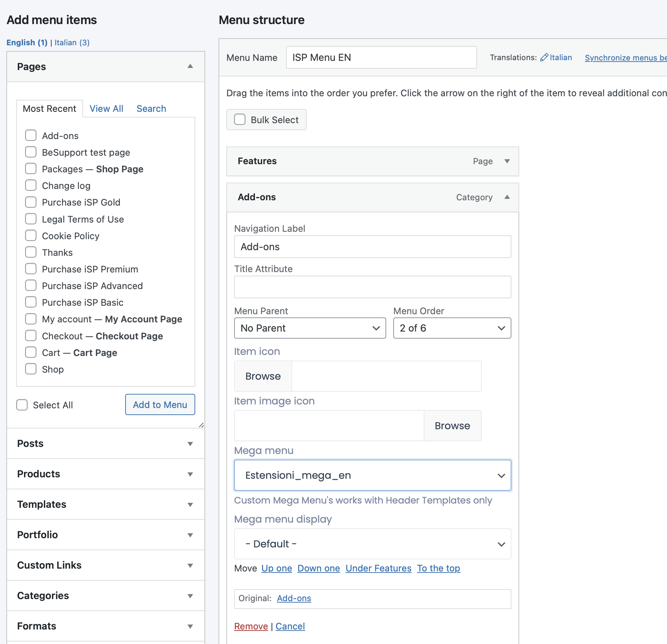Switch to the Most Recent tab

coord(50,109)
